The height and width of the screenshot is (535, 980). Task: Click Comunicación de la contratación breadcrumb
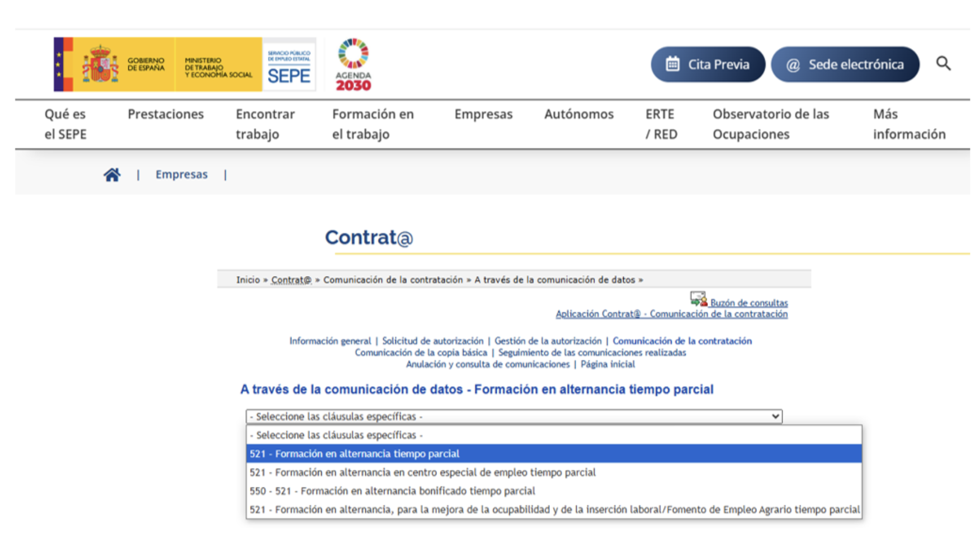tap(393, 280)
